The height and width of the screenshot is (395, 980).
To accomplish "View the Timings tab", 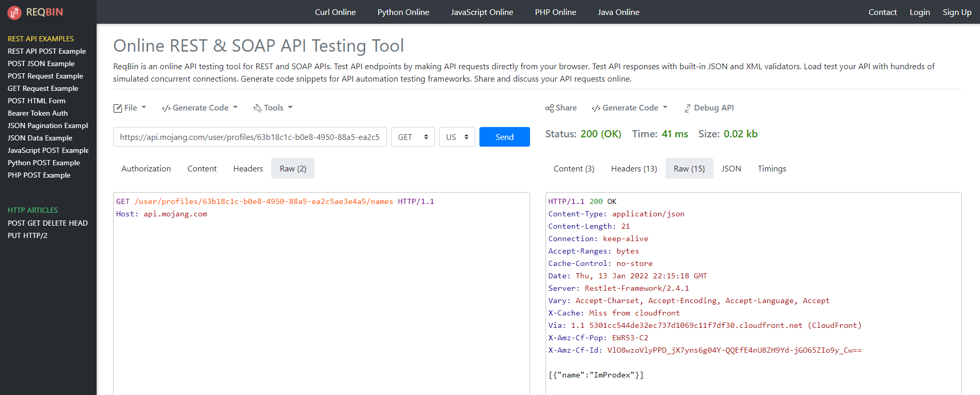I will [771, 169].
